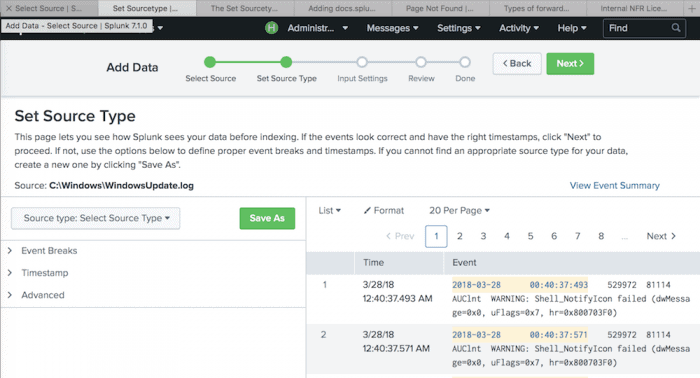
Task: Click highlighted 00:40:37:493 in event 1
Action: (559, 285)
